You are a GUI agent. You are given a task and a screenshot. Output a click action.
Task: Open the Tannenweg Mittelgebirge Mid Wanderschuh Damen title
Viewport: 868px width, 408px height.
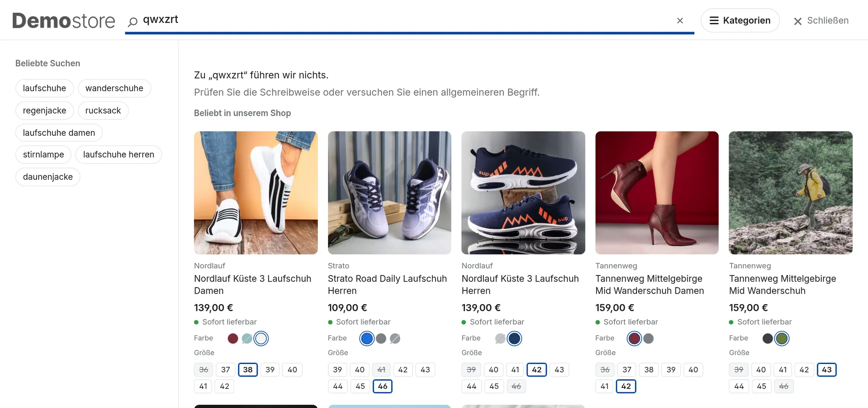click(650, 285)
